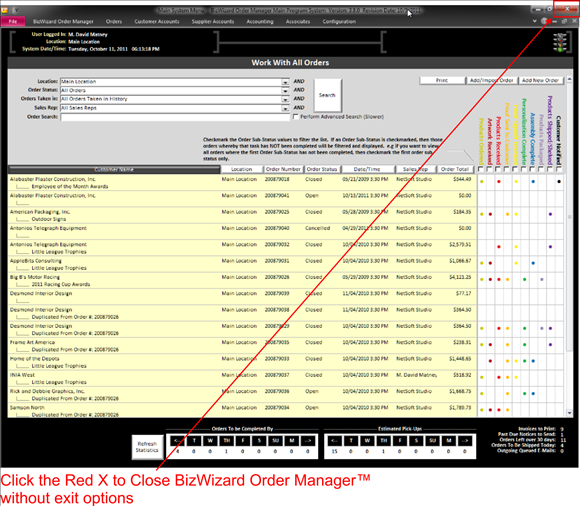
Task: Click the application icon in title bar
Action: pyautogui.click(x=4, y=10)
